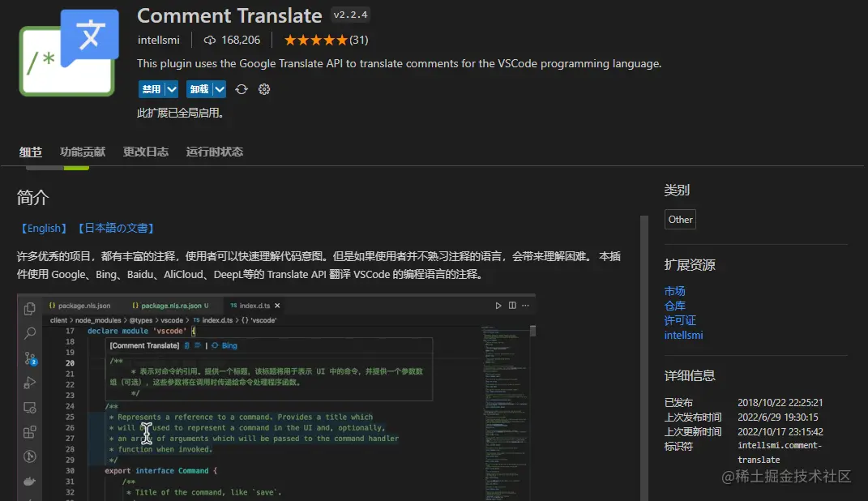Click the readme vertical scrollbar
This screenshot has height=501, width=868.
click(644, 358)
